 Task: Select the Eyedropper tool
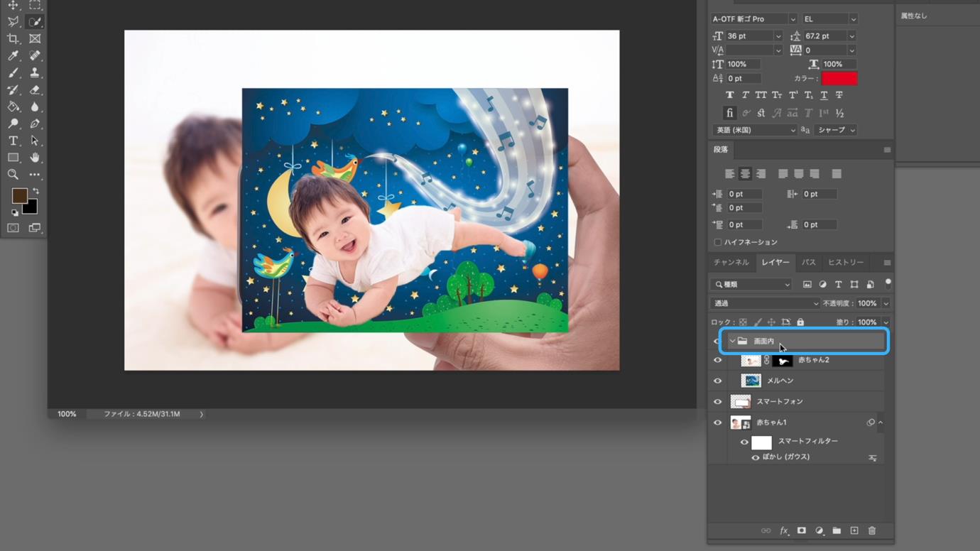click(13, 55)
